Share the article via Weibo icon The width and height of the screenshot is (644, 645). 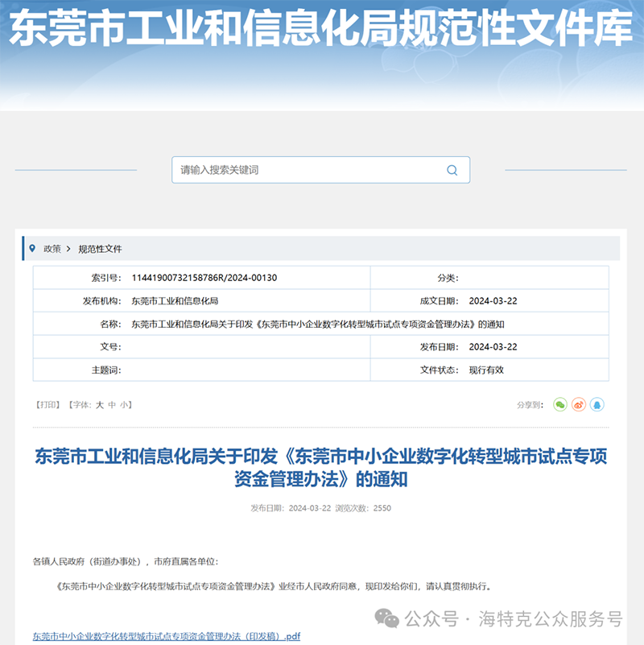coord(579,405)
